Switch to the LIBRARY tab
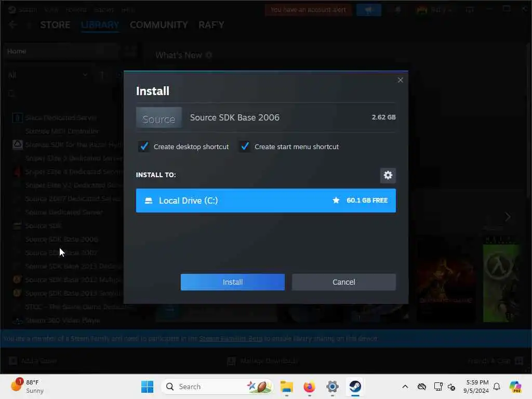The image size is (532, 399). [x=100, y=25]
